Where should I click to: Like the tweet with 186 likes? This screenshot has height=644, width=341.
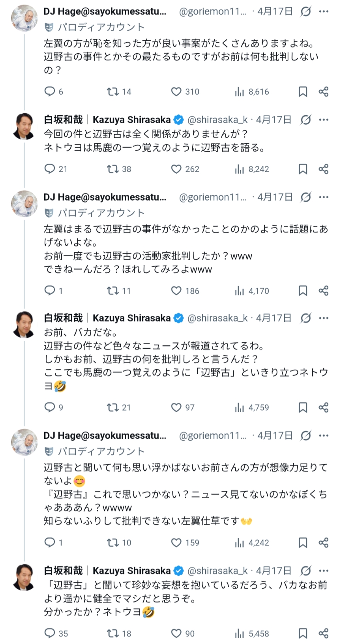pyautogui.click(x=176, y=291)
